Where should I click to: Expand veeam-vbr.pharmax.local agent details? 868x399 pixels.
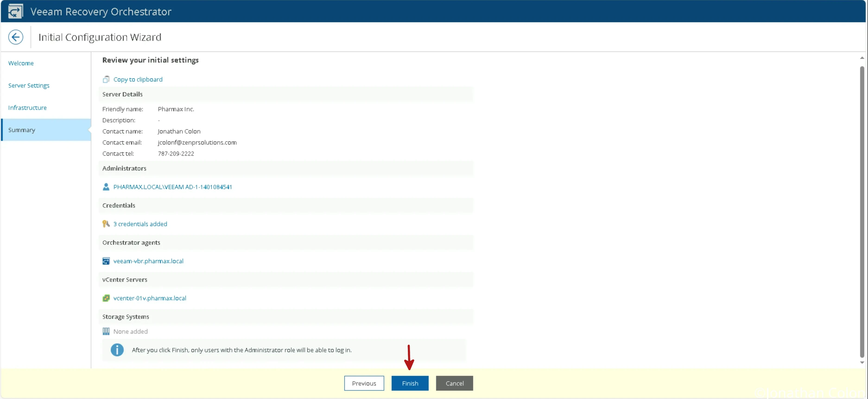click(x=148, y=261)
